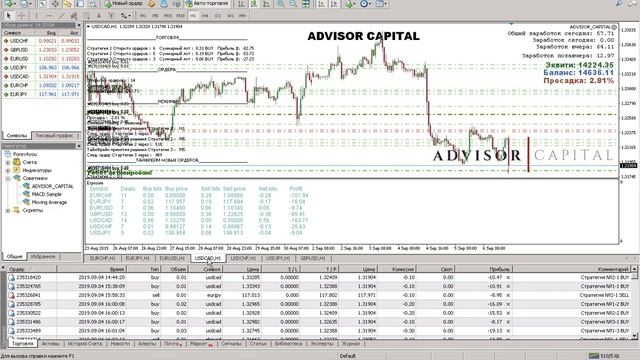Screen dimensions: 640x360
Task: Collapse the Советники tree node
Action: tap(8, 178)
